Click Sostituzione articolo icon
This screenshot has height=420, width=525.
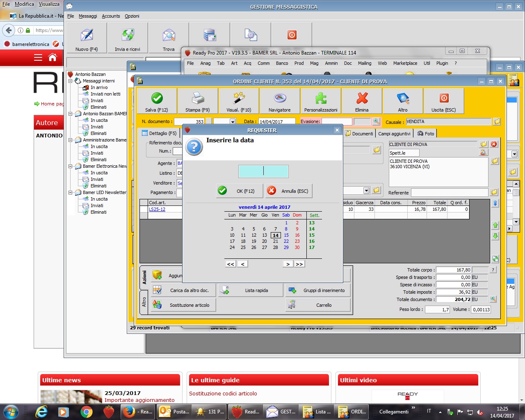click(x=157, y=305)
